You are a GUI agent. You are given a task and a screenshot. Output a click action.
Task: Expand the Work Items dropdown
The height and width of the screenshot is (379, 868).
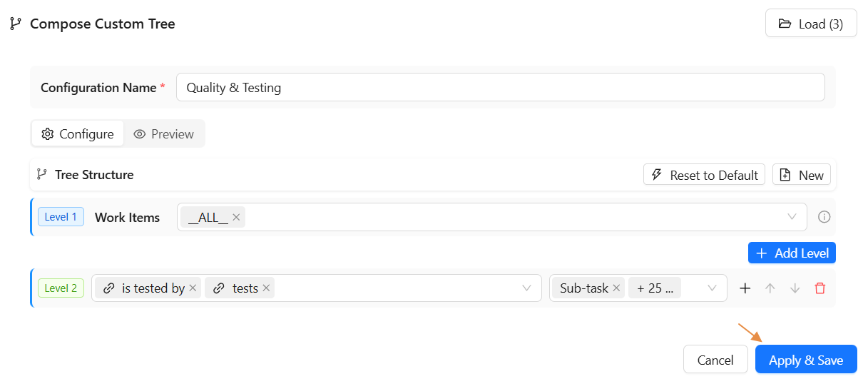[792, 217]
